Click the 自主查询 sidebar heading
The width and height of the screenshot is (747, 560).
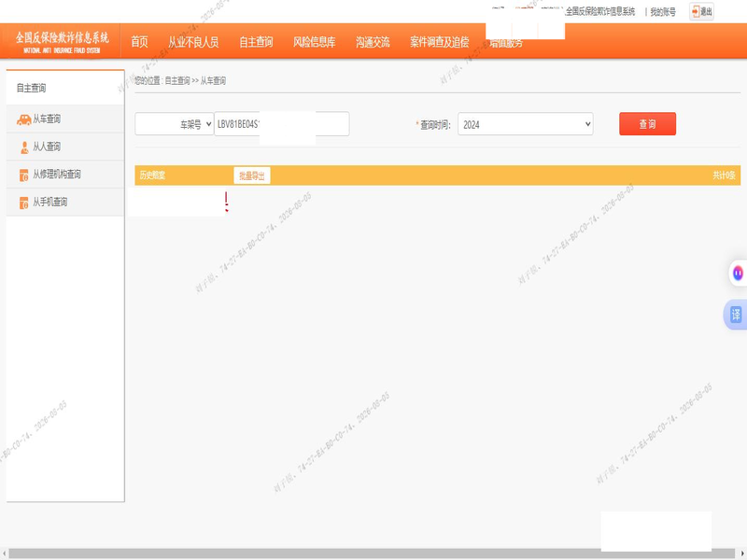(32, 88)
